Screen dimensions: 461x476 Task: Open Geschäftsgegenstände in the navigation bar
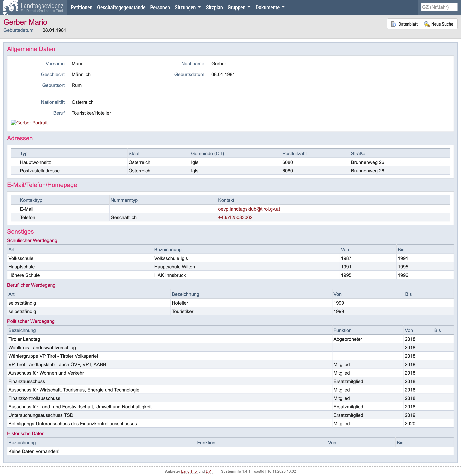point(121,7)
